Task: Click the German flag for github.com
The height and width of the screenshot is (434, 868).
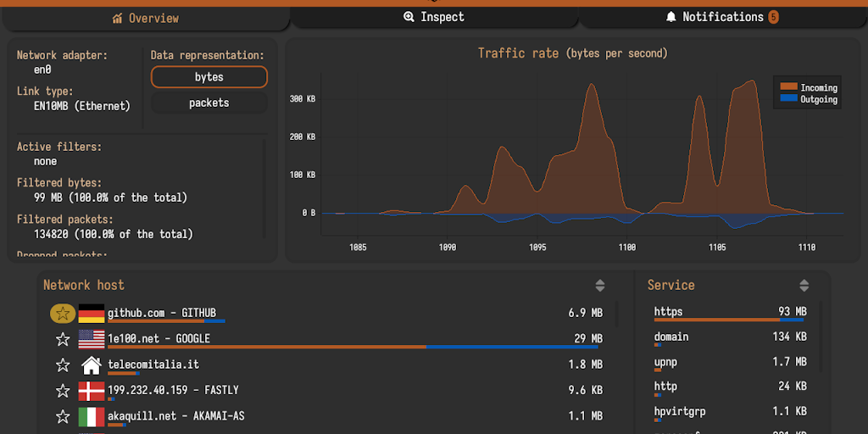Action: [92, 314]
